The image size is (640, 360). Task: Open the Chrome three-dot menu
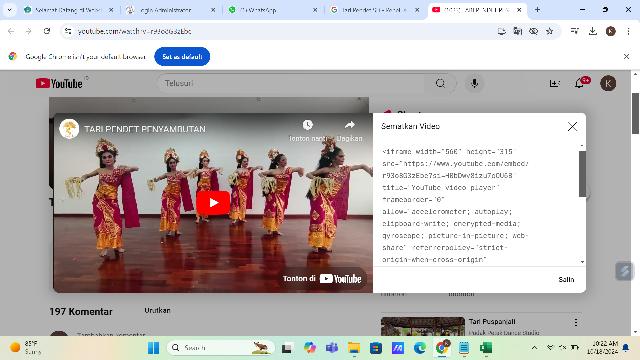(628, 31)
